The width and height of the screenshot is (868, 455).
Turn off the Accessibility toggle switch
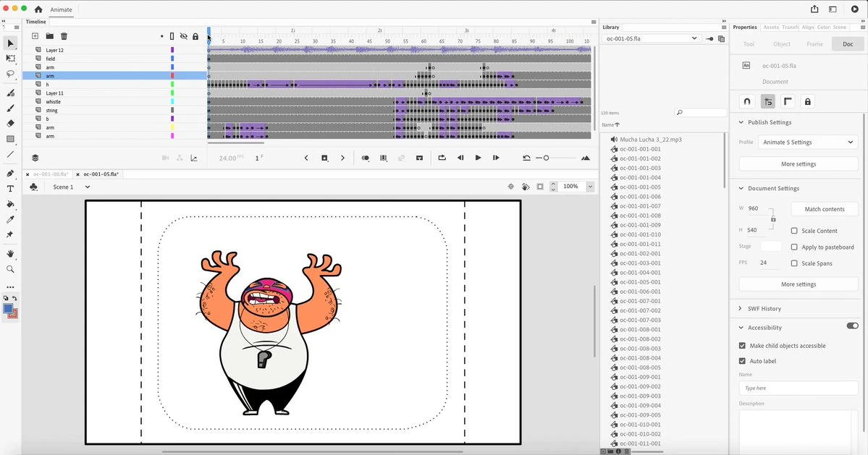[852, 327]
